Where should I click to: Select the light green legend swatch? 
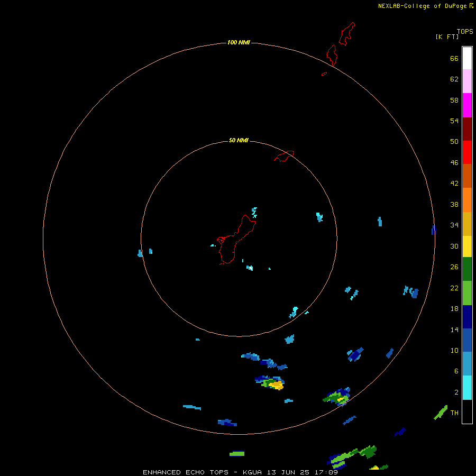pos(467,293)
